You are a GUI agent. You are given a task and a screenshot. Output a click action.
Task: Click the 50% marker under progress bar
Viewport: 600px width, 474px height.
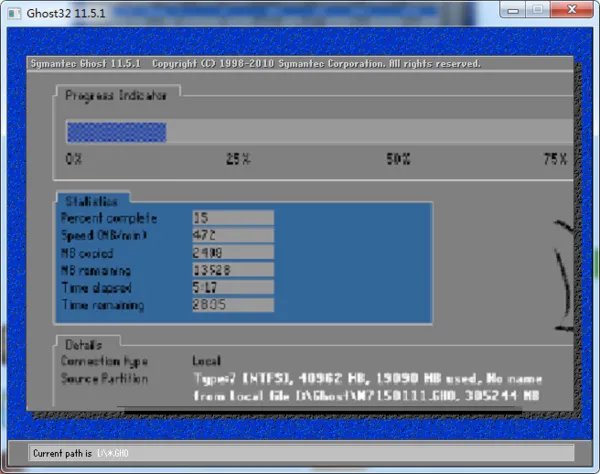point(399,159)
